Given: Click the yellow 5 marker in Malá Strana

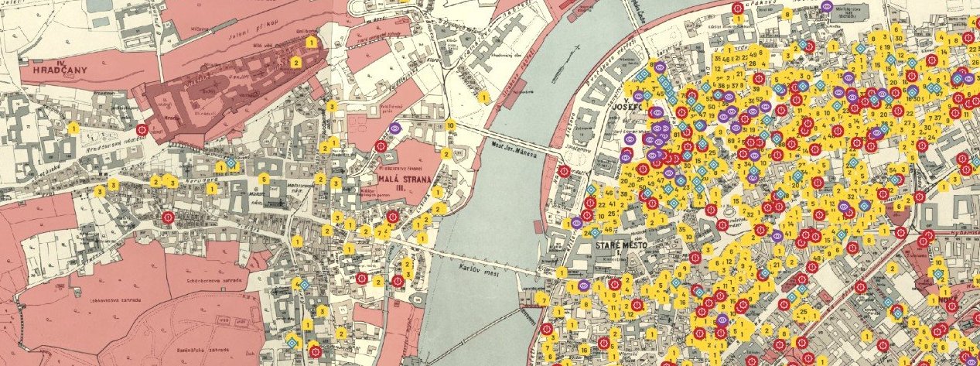Looking at the screenshot, I should [264, 179].
